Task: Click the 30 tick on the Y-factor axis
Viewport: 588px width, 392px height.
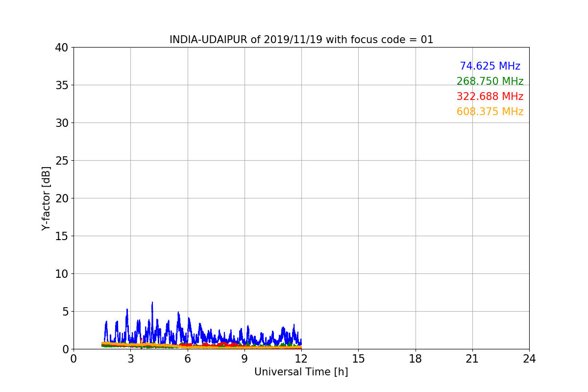Action: [x=61, y=123]
